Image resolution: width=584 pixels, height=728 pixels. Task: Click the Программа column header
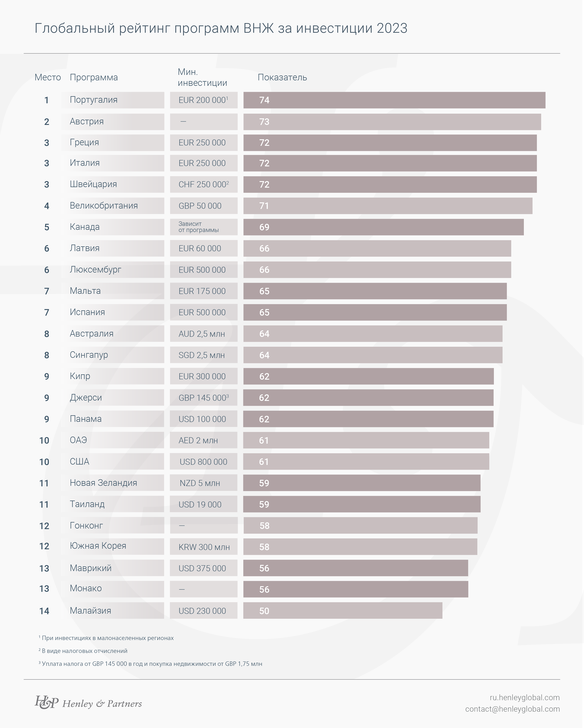click(x=94, y=78)
